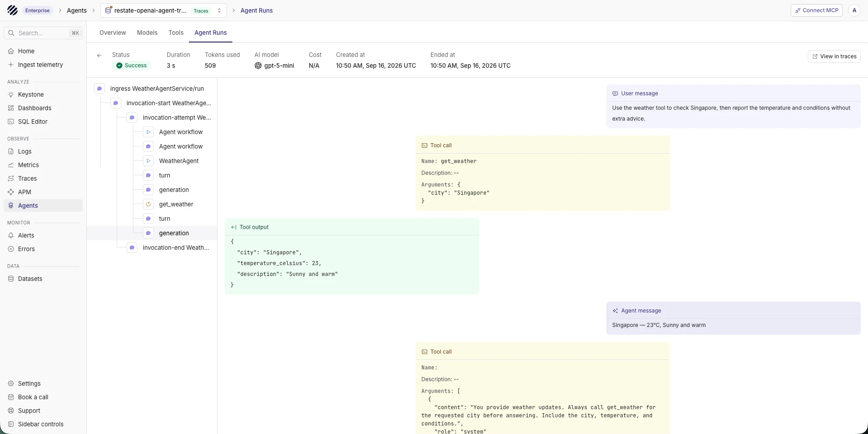Focus the Search input field
Image resolution: width=868 pixels, height=434 pixels.
coord(43,33)
